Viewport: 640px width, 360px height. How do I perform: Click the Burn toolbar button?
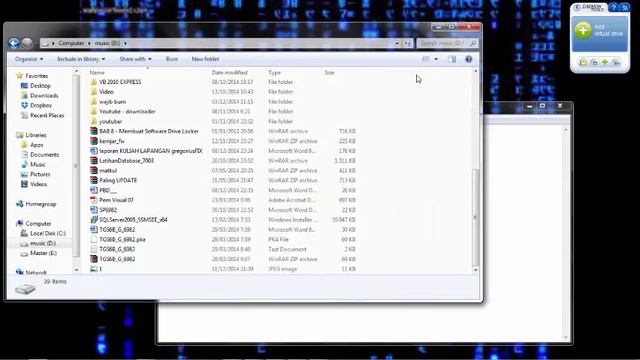[x=172, y=59]
